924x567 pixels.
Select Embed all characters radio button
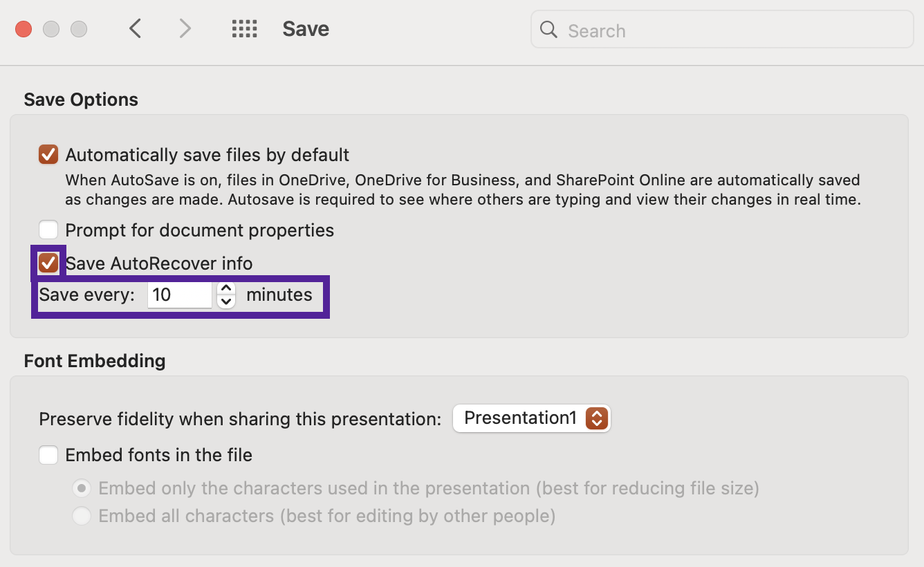tap(82, 516)
